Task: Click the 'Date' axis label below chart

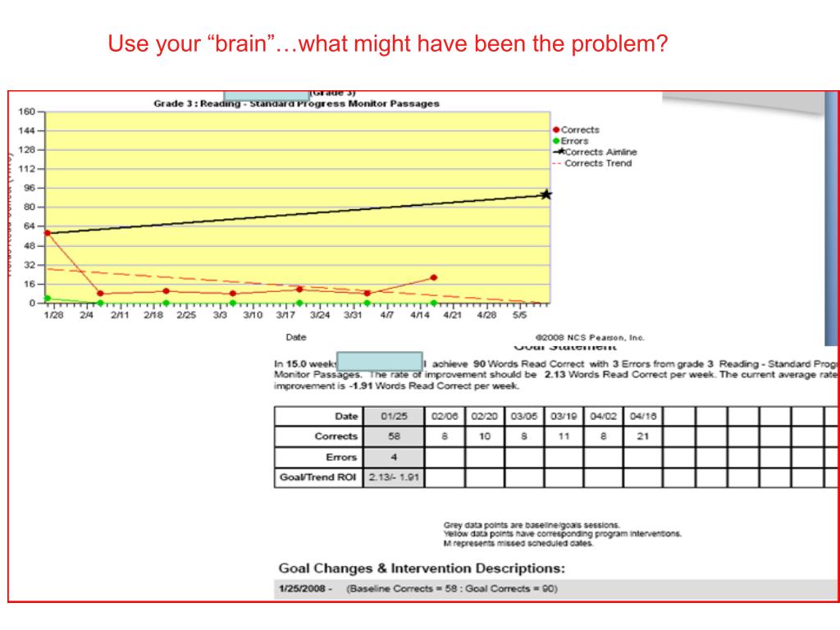Action: [x=295, y=337]
